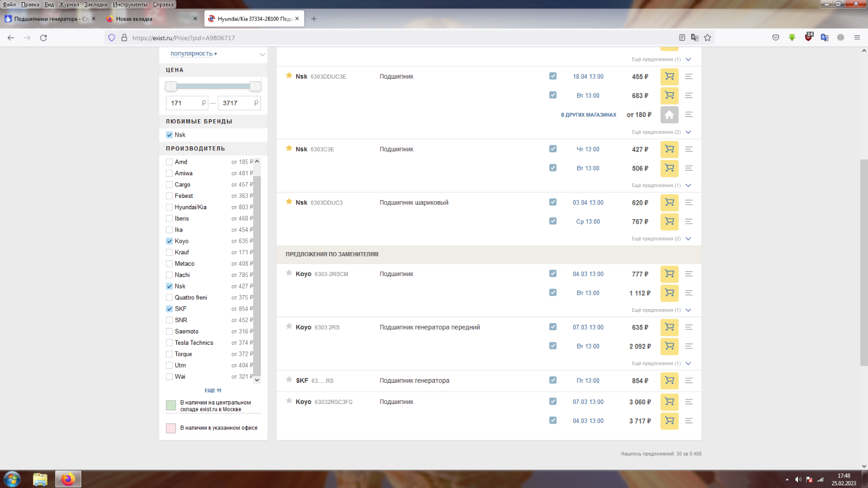Open Firefox application menu
The height and width of the screenshot is (488, 868).
pyautogui.click(x=857, y=37)
